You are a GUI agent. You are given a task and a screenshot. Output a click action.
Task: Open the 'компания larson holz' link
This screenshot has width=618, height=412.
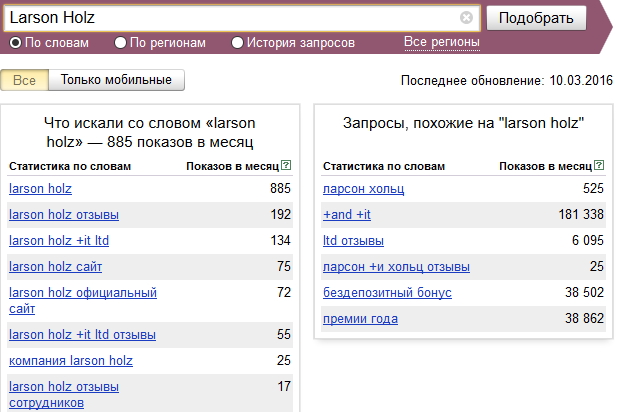point(71,360)
